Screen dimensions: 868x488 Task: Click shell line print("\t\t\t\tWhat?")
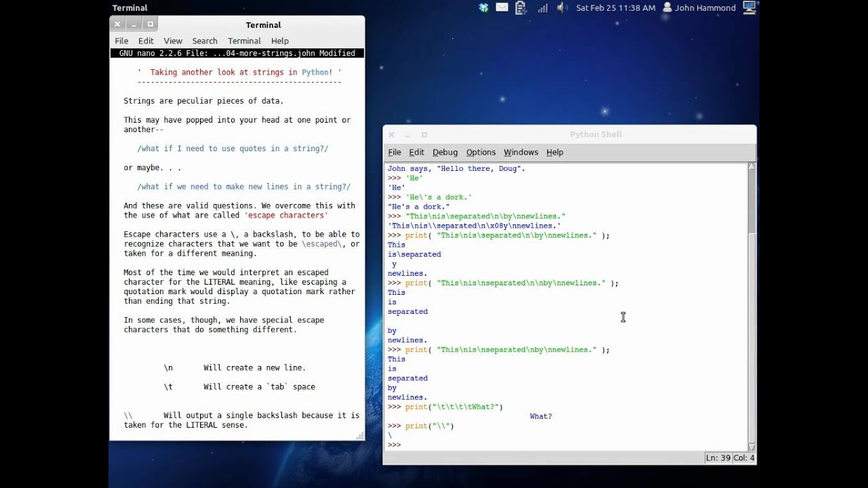coord(446,407)
